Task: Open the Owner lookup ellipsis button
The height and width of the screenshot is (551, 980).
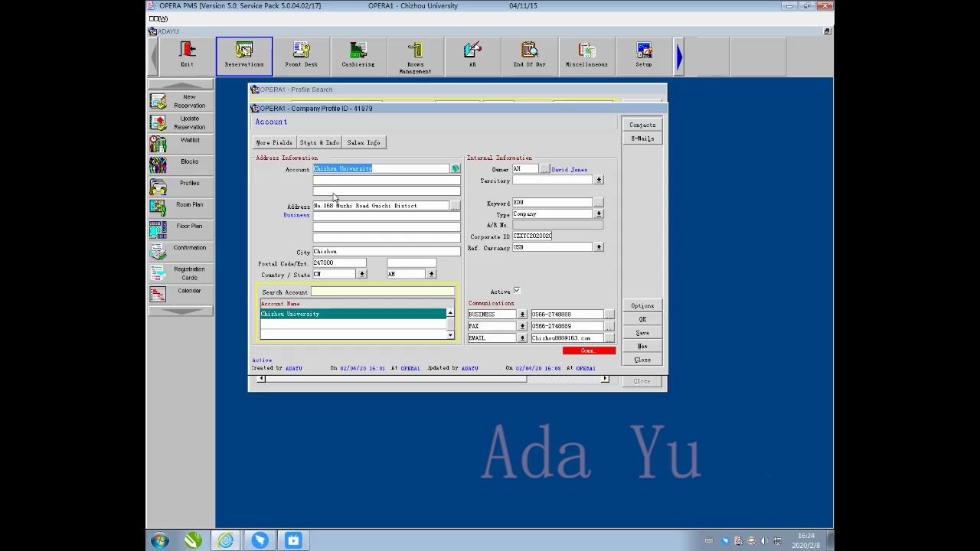Action: point(544,169)
